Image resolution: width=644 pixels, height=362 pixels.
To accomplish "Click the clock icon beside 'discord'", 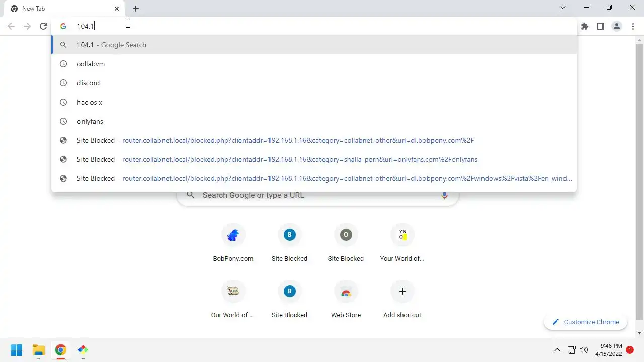I will [63, 83].
